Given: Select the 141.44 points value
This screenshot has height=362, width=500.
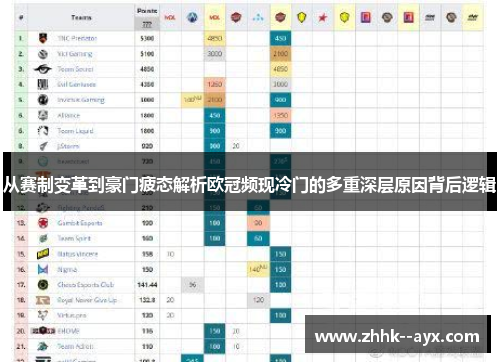Looking at the screenshot, I should coord(147,285).
